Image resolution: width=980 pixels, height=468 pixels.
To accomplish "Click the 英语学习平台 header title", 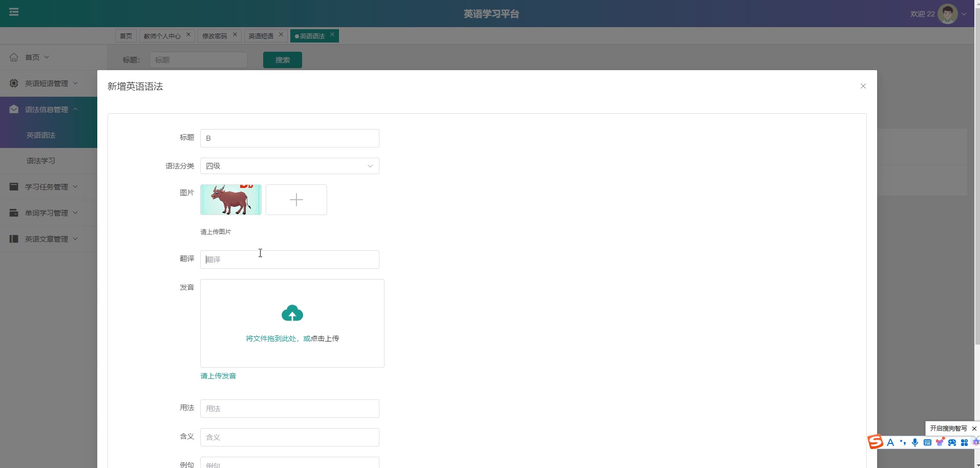I will (491, 14).
